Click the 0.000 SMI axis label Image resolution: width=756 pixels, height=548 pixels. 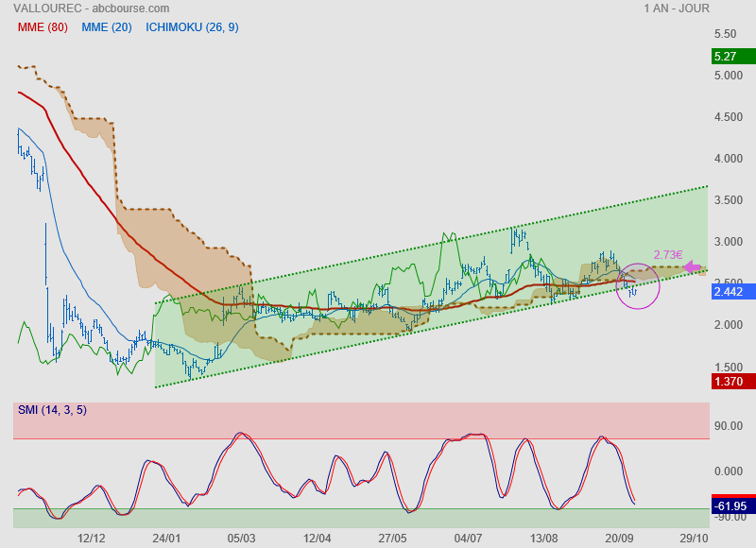[x=729, y=471]
